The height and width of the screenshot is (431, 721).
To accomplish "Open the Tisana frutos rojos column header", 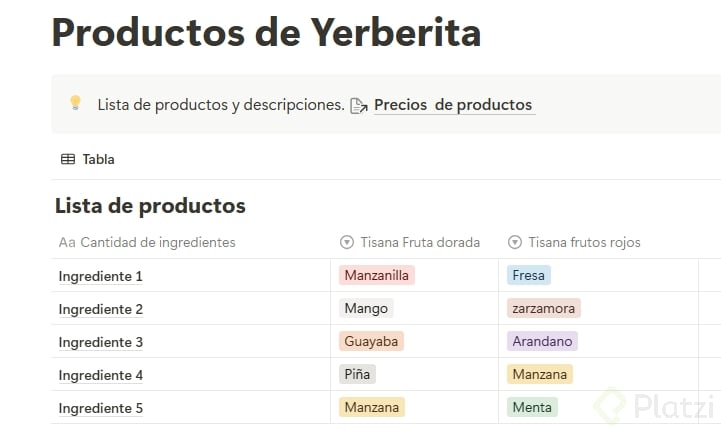I will (x=584, y=242).
